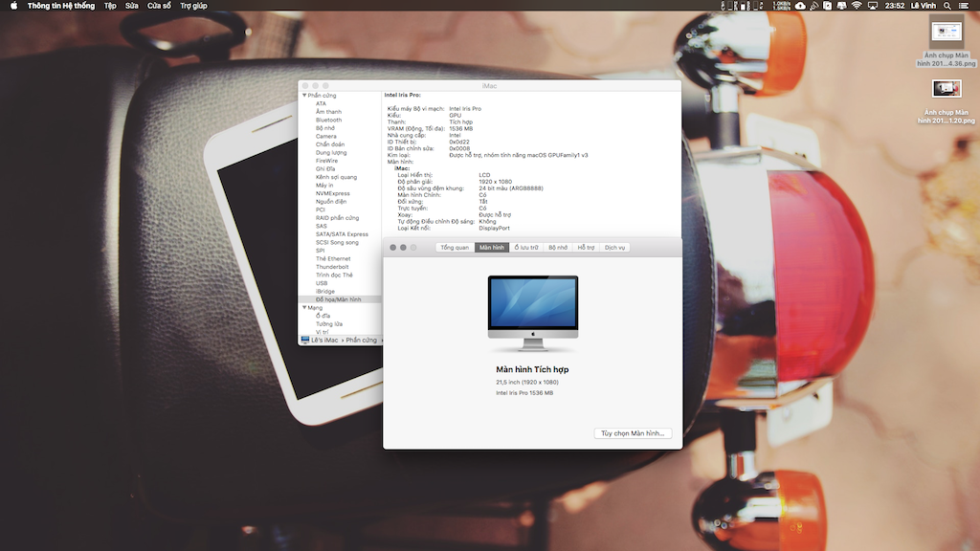
Task: Switch to the Tổng quan tab
Action: [455, 248]
